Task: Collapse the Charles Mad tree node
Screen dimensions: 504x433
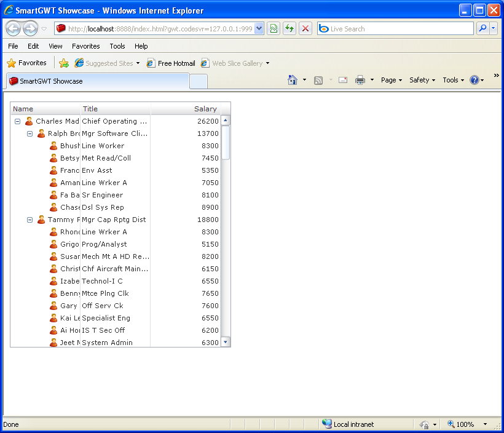Action: pos(18,121)
